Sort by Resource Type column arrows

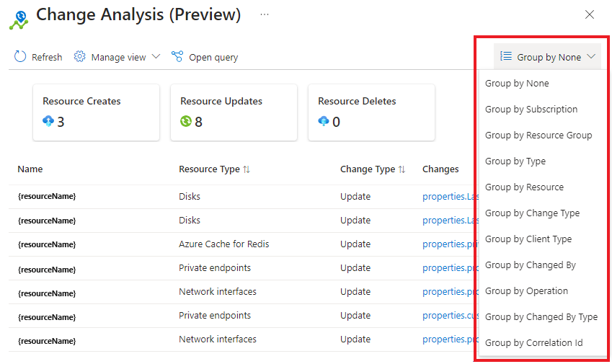247,169
